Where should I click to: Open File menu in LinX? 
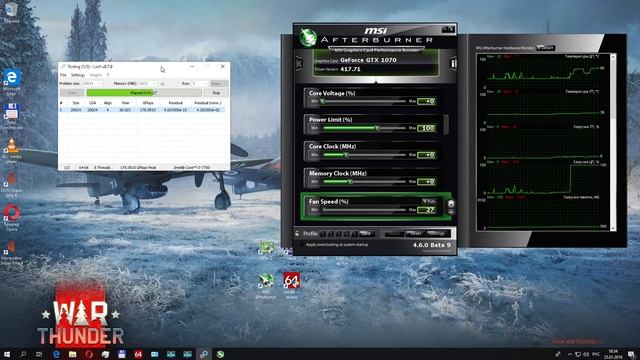click(x=63, y=75)
